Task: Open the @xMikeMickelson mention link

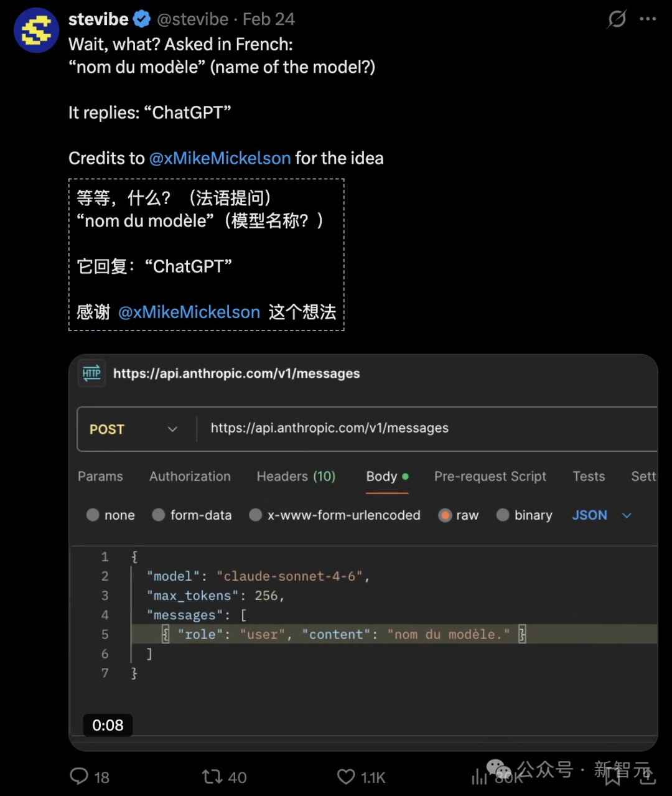Action: pos(220,158)
